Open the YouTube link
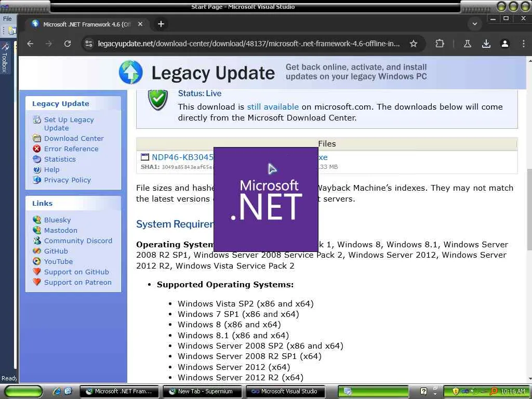 click(58, 262)
